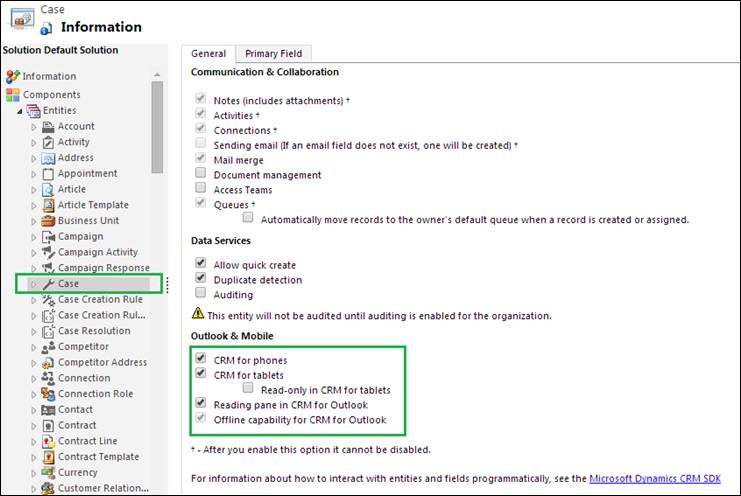Click the Activity entity icon

(48, 142)
